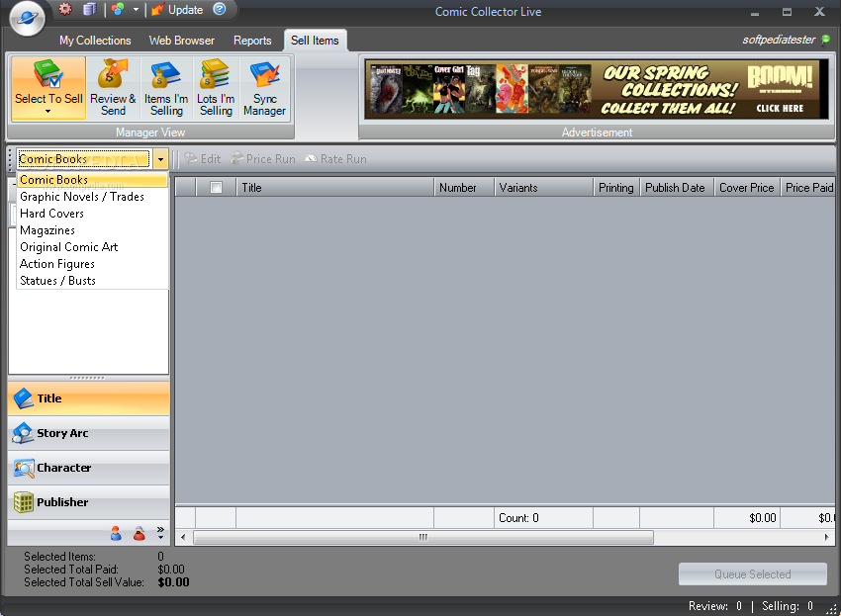This screenshot has width=841, height=616.
Task: Select Magazines from list
Action: 93,230
